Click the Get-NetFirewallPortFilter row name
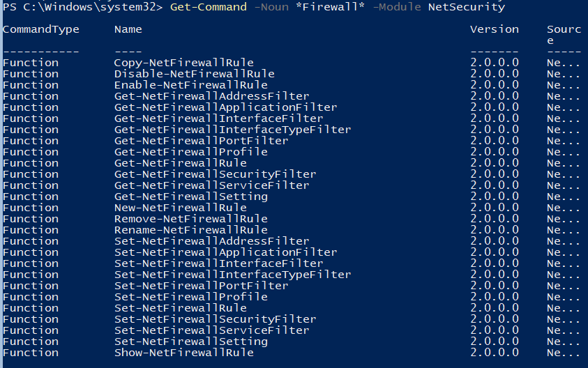 201,141
